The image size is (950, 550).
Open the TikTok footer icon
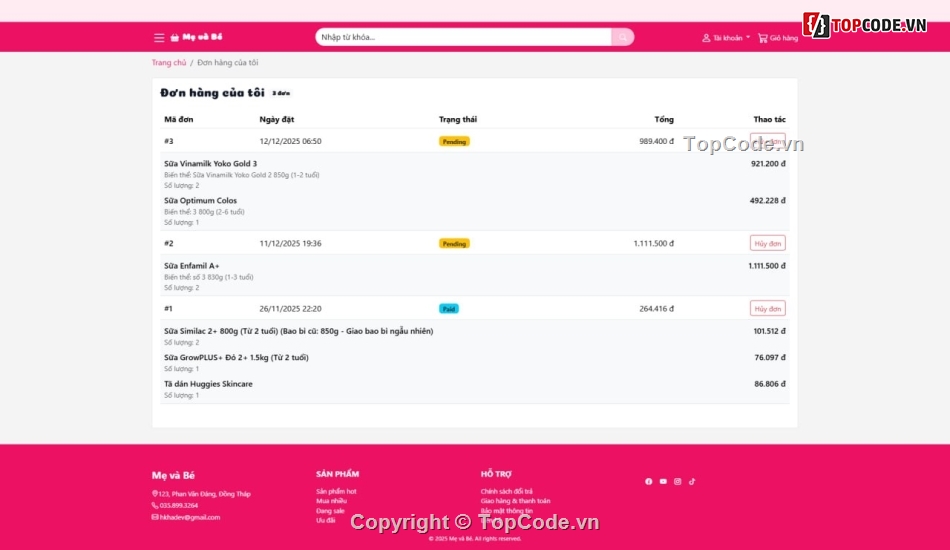point(692,482)
